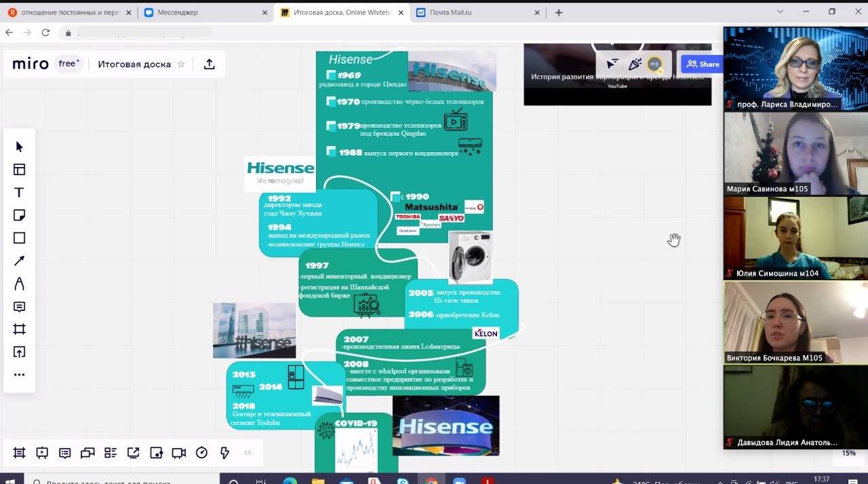Select the Pen drawing tool
This screenshot has height=484, width=868.
pyautogui.click(x=19, y=284)
